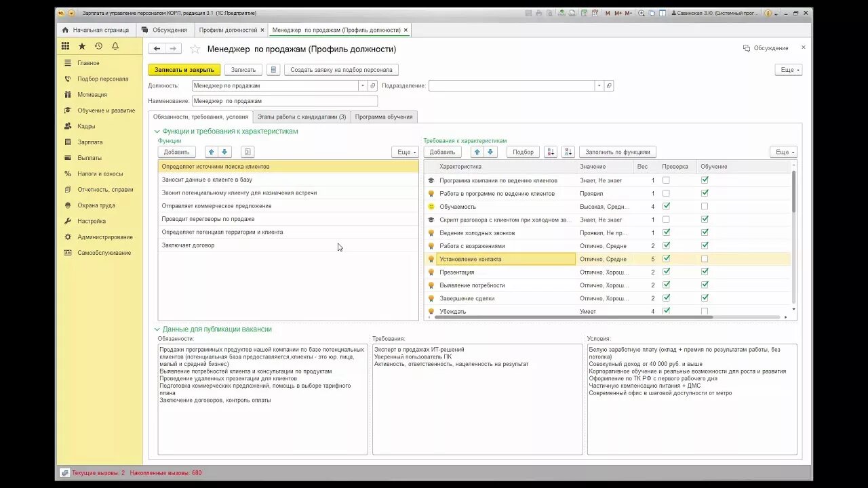Click Создать заявку на подбор персонала

click(x=341, y=70)
